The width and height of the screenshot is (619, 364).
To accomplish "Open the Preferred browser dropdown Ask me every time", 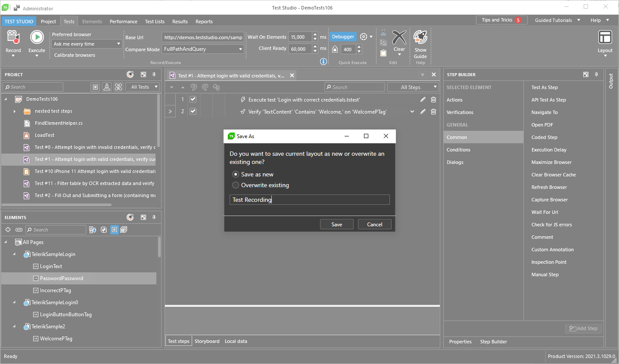I will pos(87,44).
